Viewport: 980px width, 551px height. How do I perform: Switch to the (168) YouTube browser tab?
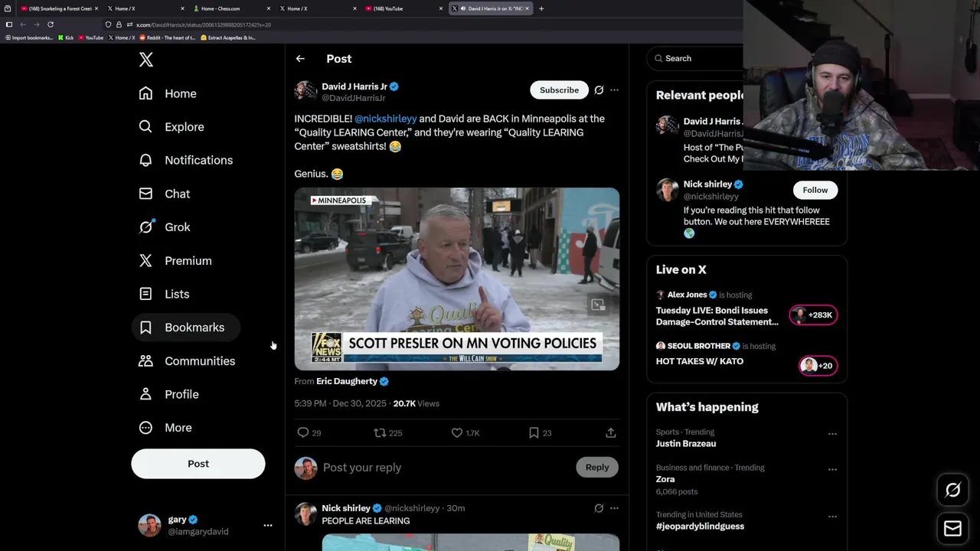pyautogui.click(x=402, y=8)
